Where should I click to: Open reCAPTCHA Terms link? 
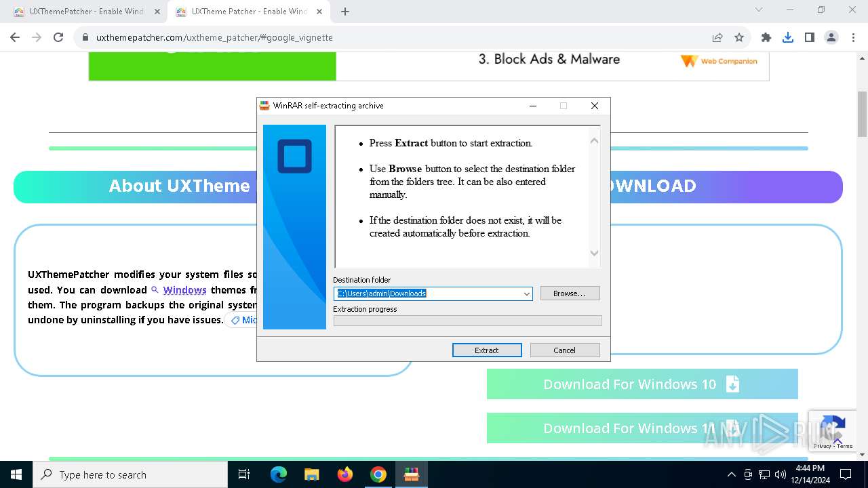[845, 446]
